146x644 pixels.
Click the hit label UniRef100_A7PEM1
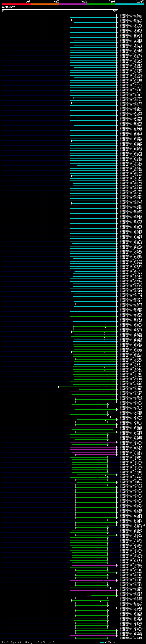(131, 342)
